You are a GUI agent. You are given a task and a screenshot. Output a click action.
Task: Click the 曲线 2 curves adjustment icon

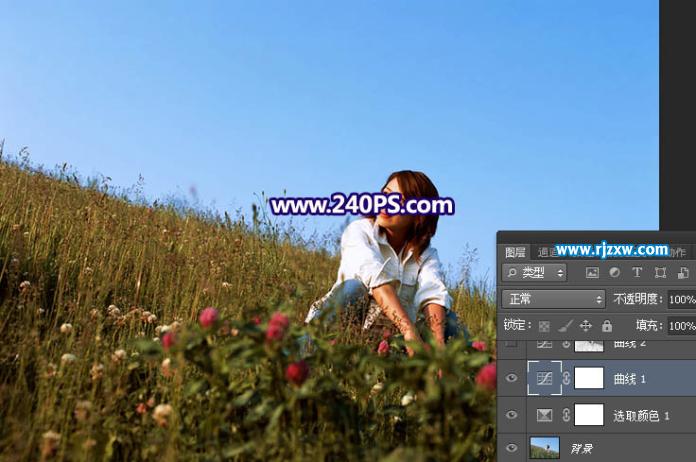click(x=545, y=344)
